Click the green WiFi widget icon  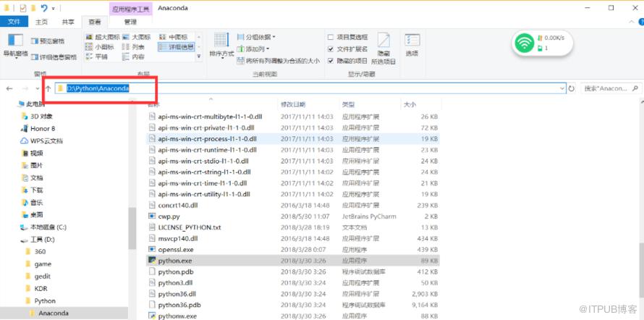click(525, 43)
